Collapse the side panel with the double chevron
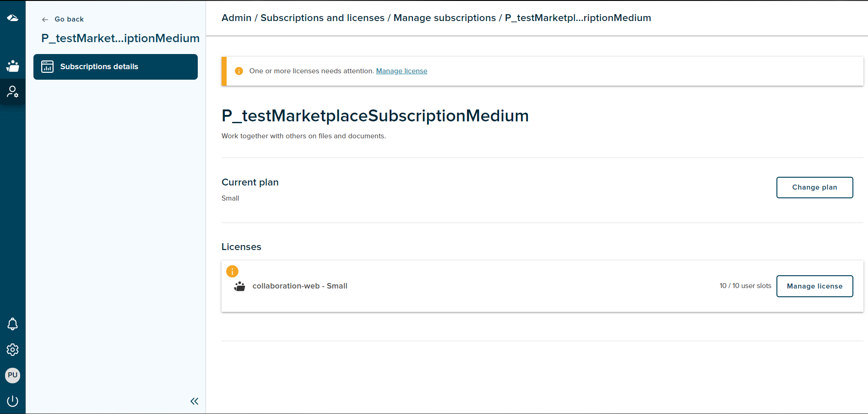Viewport: 868px width, 414px height. (x=194, y=402)
